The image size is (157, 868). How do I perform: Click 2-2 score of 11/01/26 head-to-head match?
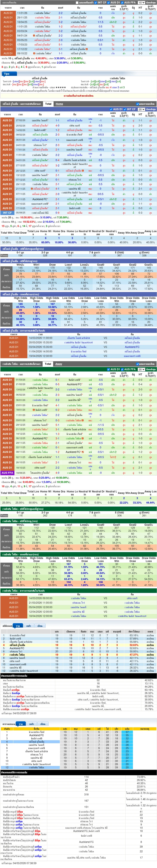pyautogui.click(x=60, y=13)
